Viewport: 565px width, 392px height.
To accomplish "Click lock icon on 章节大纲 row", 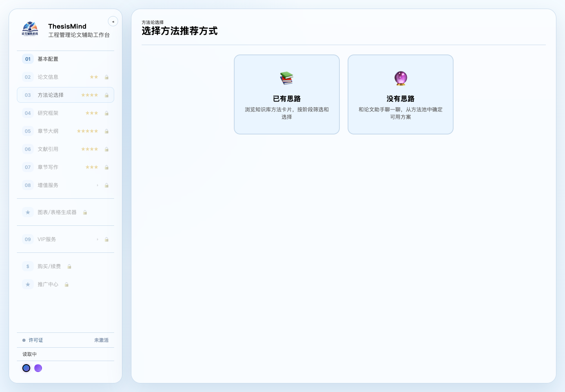I will (106, 131).
